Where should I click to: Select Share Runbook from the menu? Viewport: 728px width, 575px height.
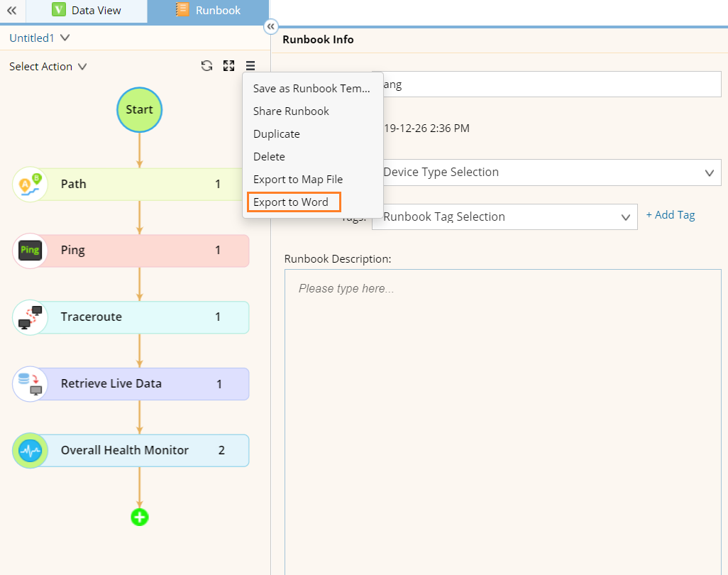pos(291,111)
